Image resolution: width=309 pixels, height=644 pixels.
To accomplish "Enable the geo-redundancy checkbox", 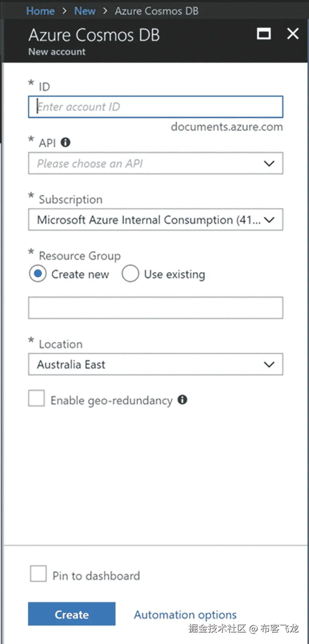I will coord(37,398).
